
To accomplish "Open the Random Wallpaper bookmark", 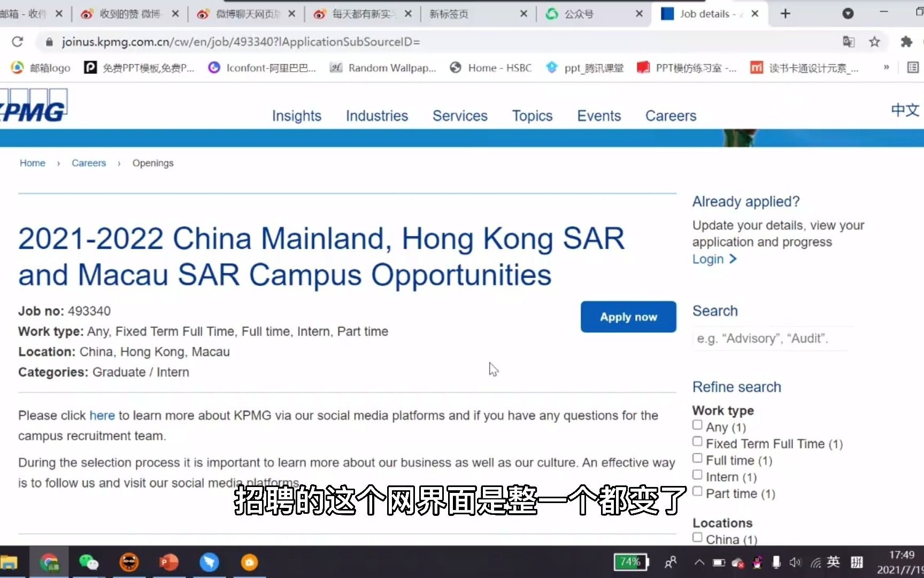I will click(x=383, y=67).
